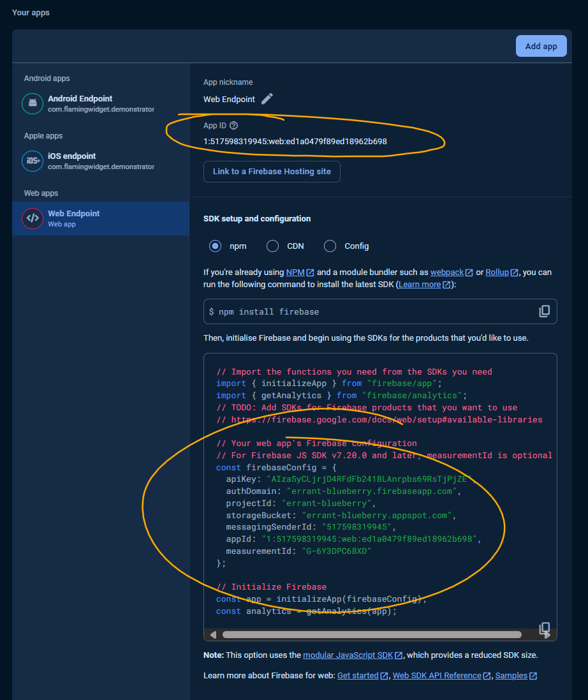Viewport: 588px width, 700px height.
Task: Select the iOS endpoint app
Action: pyautogui.click(x=100, y=161)
